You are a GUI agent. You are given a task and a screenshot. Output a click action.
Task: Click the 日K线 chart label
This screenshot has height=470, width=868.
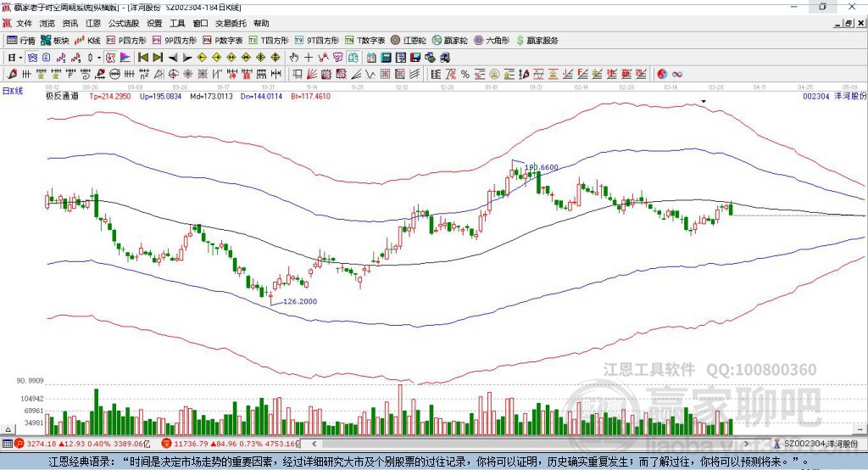(13, 91)
